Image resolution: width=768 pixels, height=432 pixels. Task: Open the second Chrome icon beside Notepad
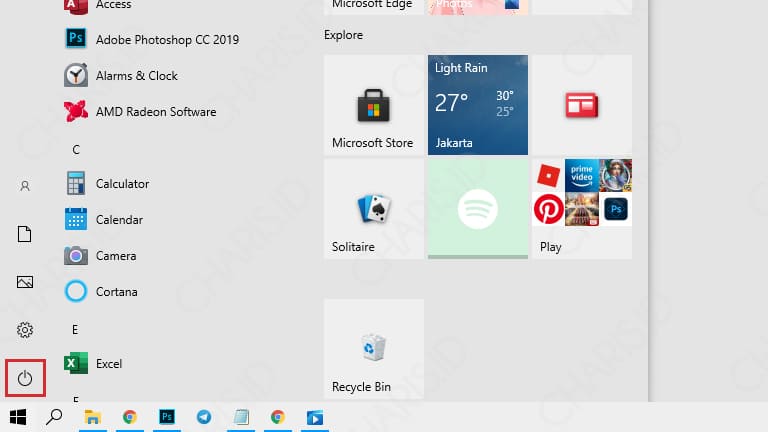point(278,417)
